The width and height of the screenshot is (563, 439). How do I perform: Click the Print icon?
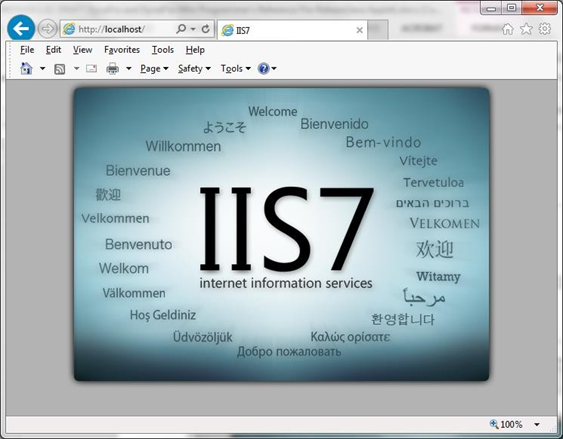tap(112, 68)
